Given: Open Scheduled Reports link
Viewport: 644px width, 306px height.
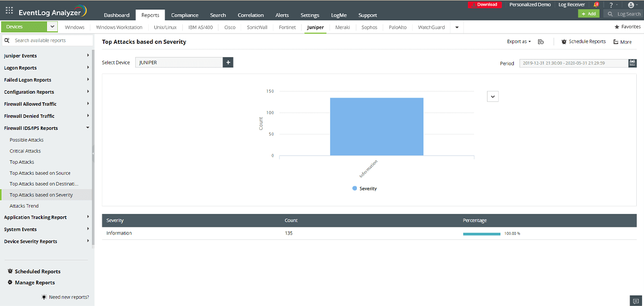Looking at the screenshot, I should 34,271.
